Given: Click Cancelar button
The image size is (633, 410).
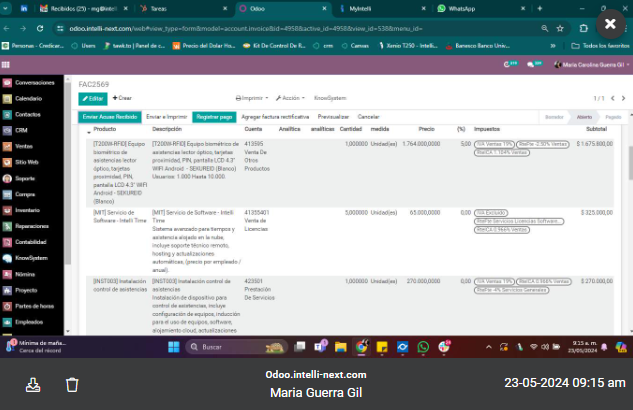Looking at the screenshot, I should (368, 117).
